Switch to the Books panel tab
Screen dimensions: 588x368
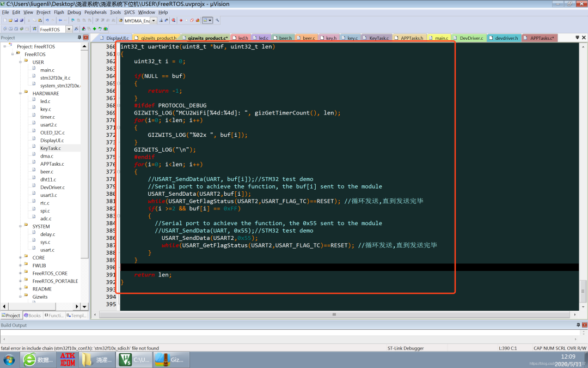click(32, 315)
